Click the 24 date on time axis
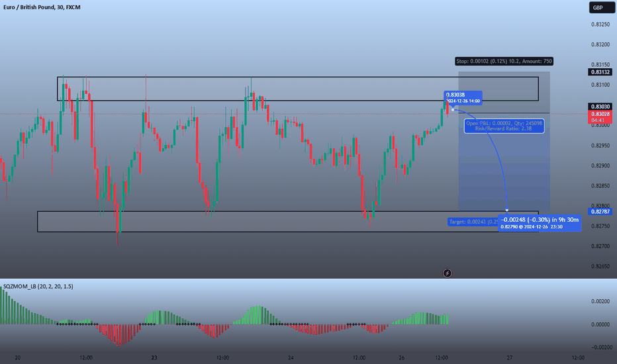 coord(291,357)
